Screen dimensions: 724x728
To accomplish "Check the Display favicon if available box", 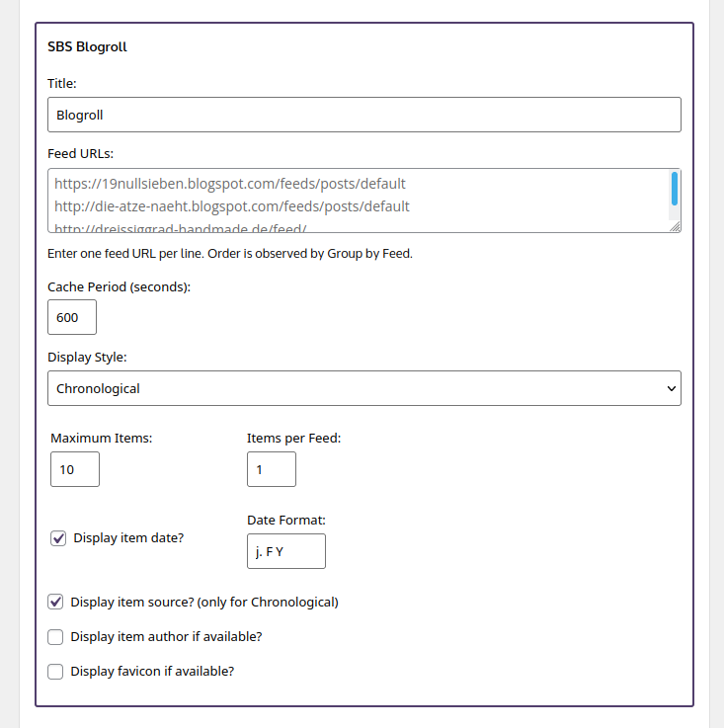I will pos(55,672).
